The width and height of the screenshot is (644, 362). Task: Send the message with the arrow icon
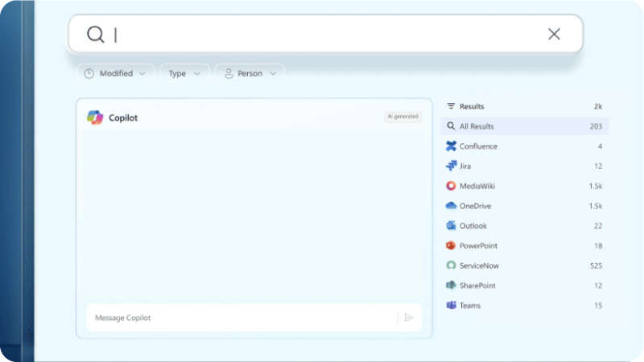[409, 318]
